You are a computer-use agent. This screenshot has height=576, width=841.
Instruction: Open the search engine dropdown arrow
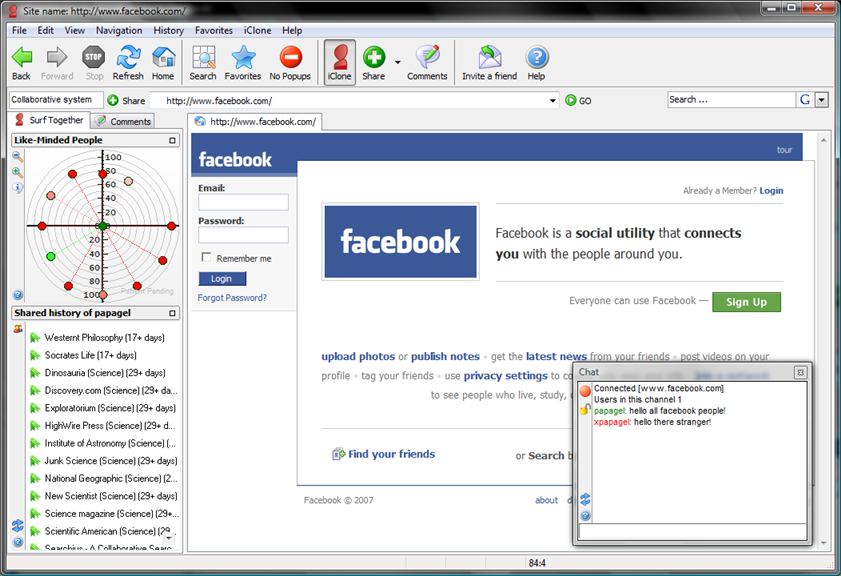pos(822,100)
